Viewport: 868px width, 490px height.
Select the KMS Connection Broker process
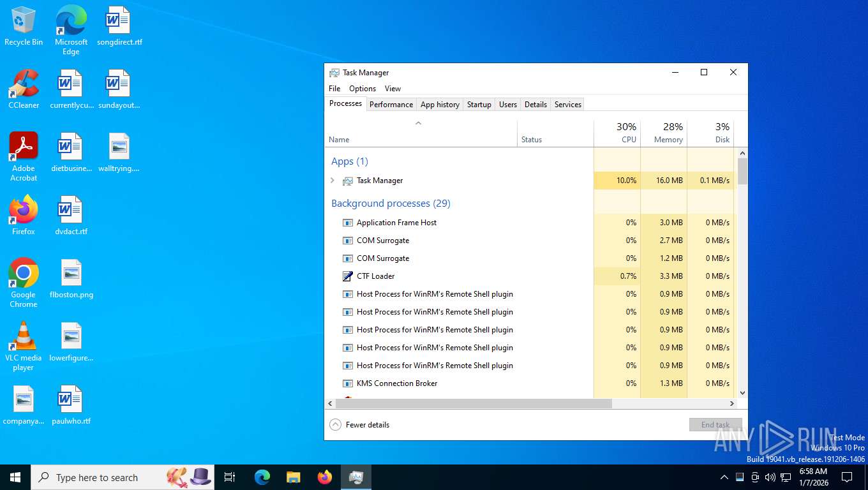coord(530,383)
